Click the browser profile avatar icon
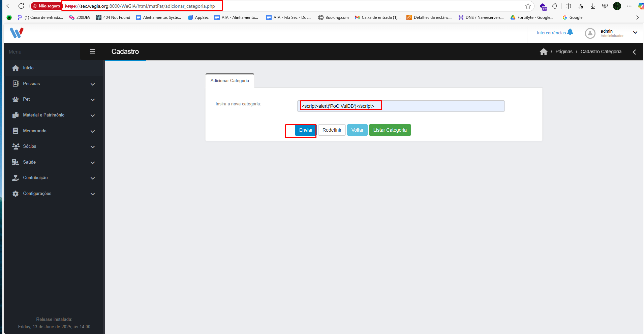The height and width of the screenshot is (334, 644). (617, 6)
